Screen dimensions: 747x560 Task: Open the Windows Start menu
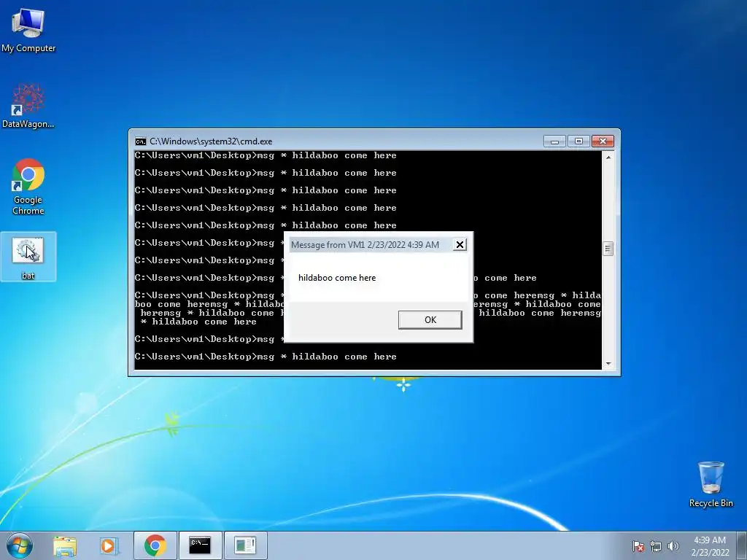pyautogui.click(x=20, y=545)
